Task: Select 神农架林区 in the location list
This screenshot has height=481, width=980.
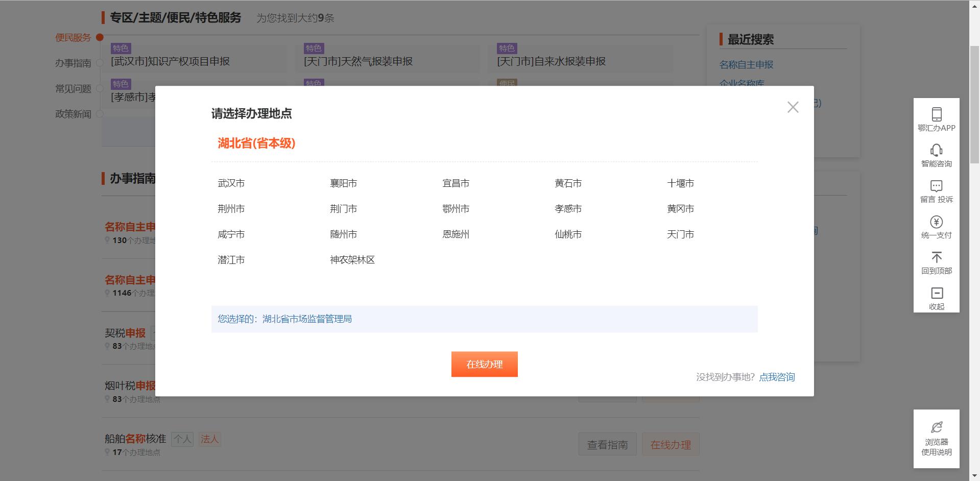Action: click(x=351, y=259)
